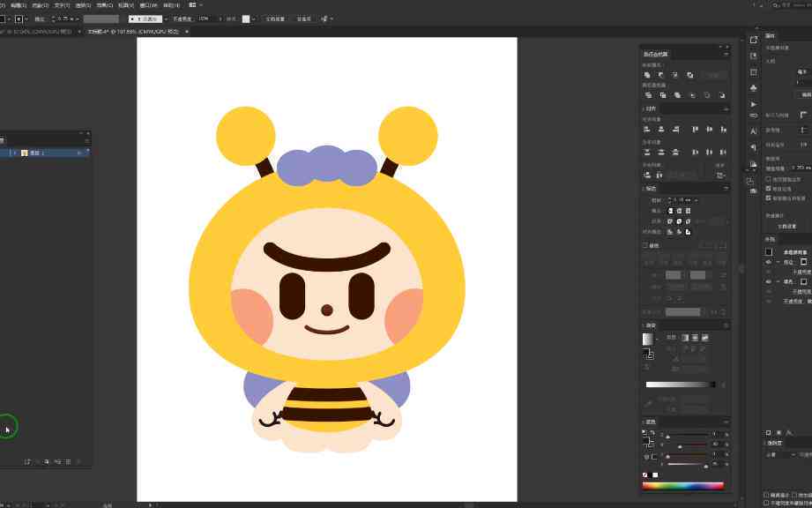Align objects to left edge in Align panel
The width and height of the screenshot is (812, 508).
647,129
